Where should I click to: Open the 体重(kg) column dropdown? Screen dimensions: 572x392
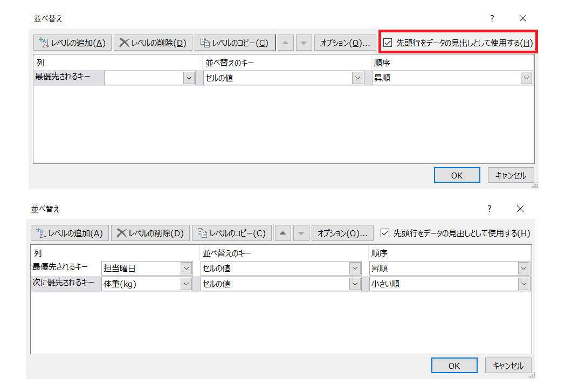pos(186,284)
